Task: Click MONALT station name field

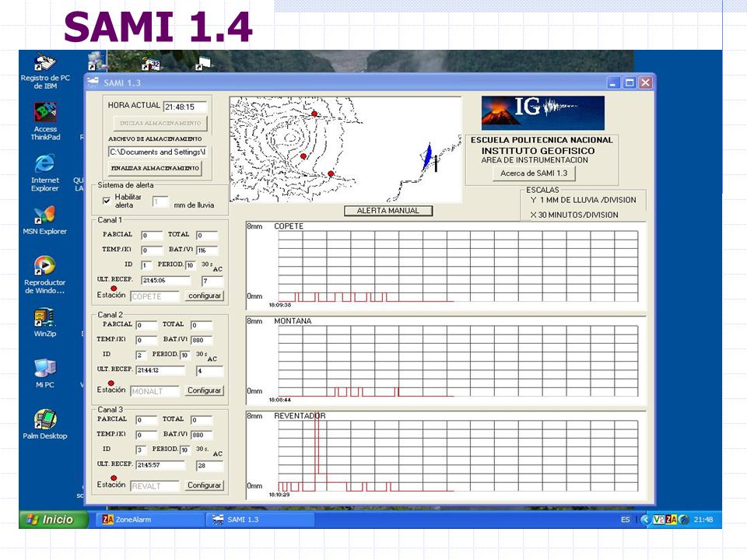Action: coord(155,391)
